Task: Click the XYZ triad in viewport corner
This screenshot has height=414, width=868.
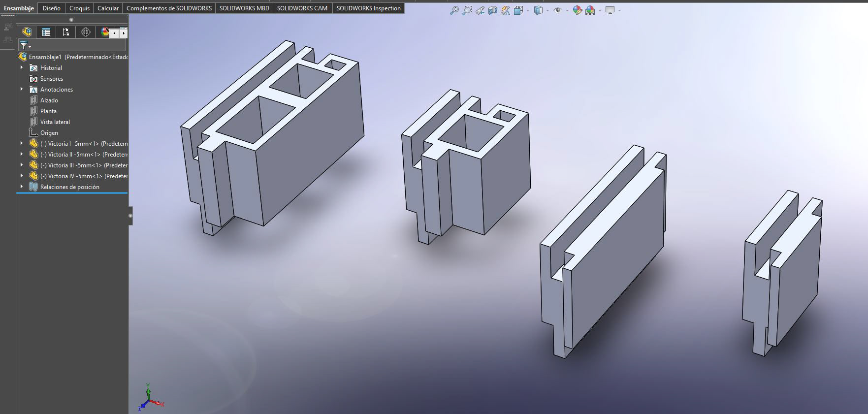Action: pos(150,398)
